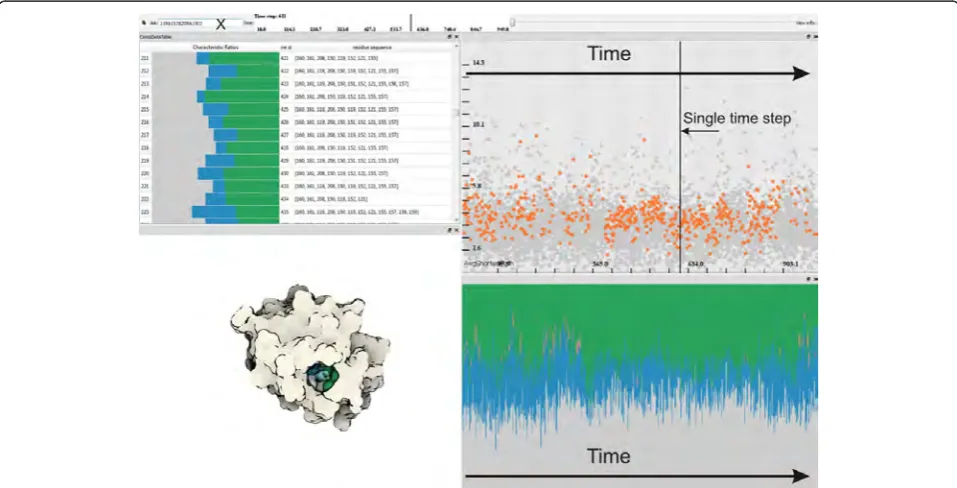The width and height of the screenshot is (957, 488).
Task: Float the scatter plot panel
Action: [x=809, y=37]
